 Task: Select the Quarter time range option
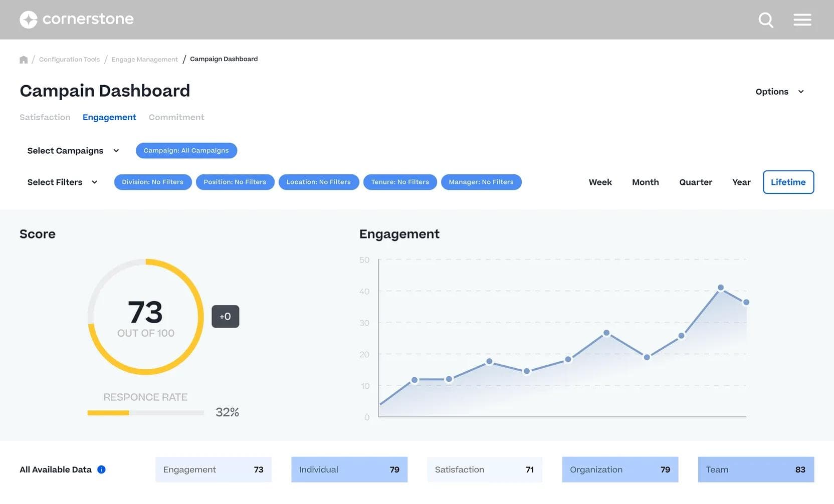pos(696,182)
